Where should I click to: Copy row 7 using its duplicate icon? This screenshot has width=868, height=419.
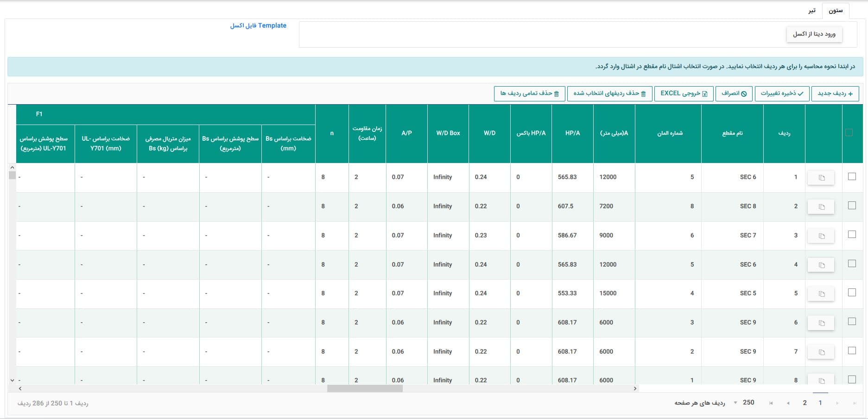pos(821,352)
